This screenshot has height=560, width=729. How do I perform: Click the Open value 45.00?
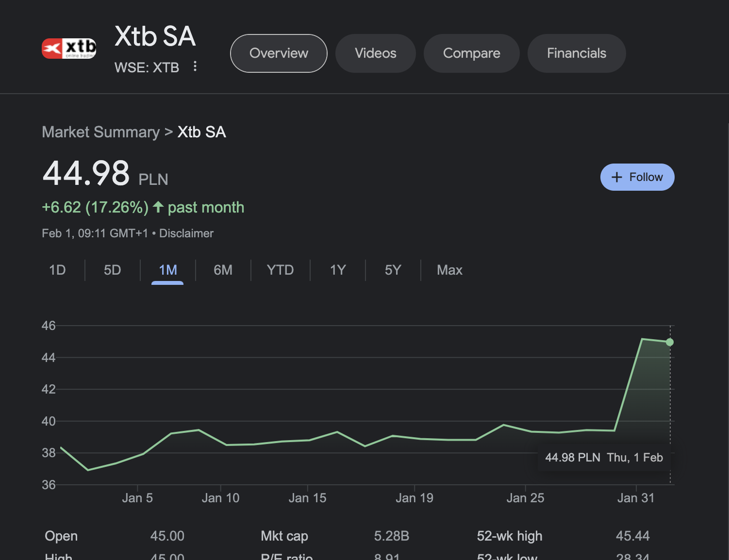167,536
